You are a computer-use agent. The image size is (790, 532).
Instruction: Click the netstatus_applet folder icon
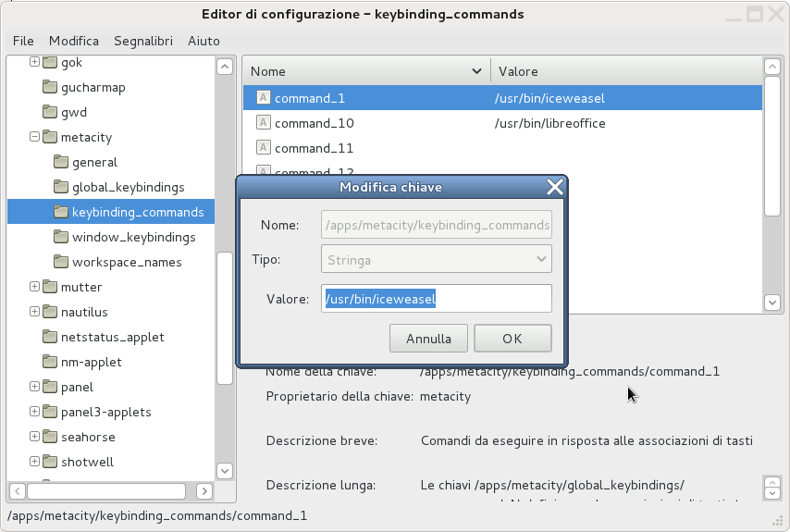(50, 338)
